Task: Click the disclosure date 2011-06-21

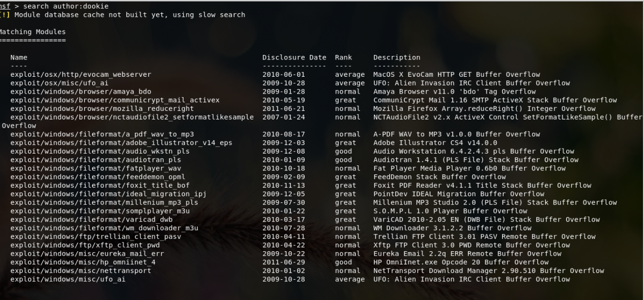Action: pos(284,109)
